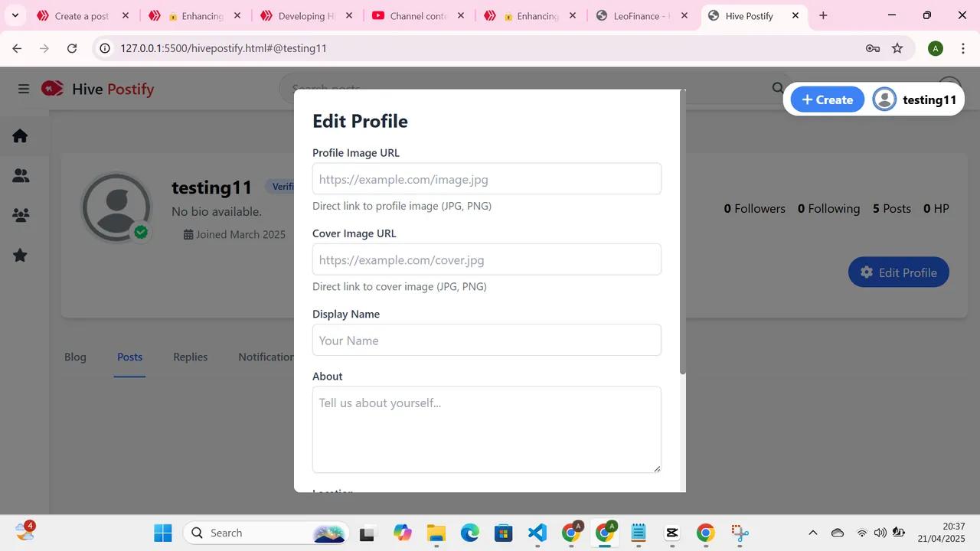
Task: Click the 0 Followers count
Action: (755, 208)
